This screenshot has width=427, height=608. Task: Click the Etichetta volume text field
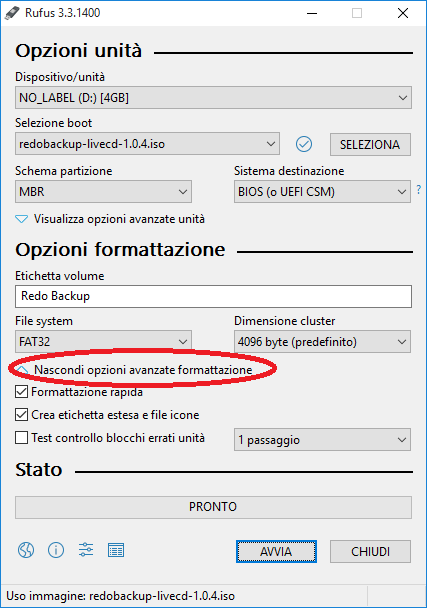213,296
